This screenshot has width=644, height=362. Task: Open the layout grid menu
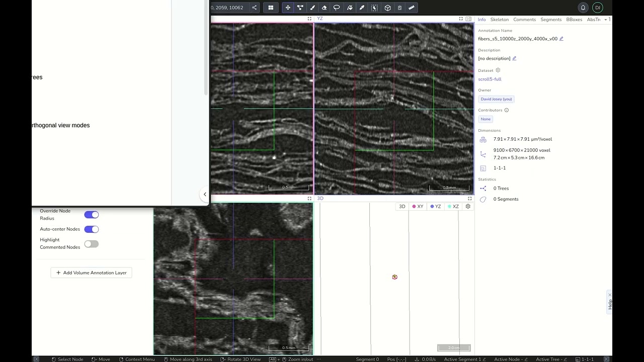click(x=271, y=8)
